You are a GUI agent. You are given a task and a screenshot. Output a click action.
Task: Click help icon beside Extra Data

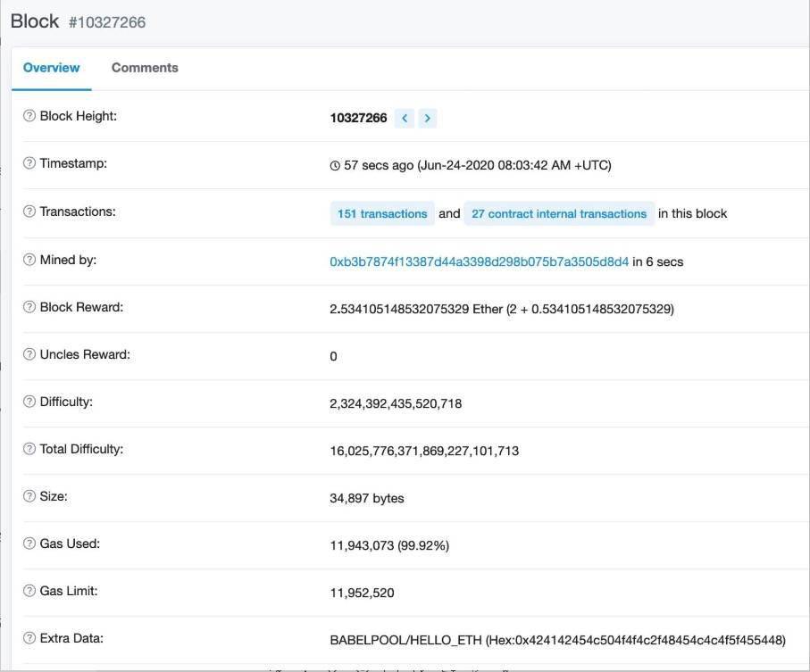(x=29, y=639)
